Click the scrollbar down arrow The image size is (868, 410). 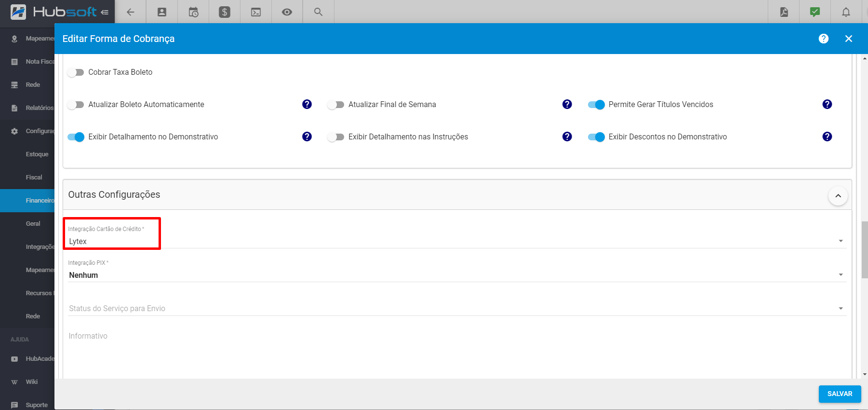(865, 374)
